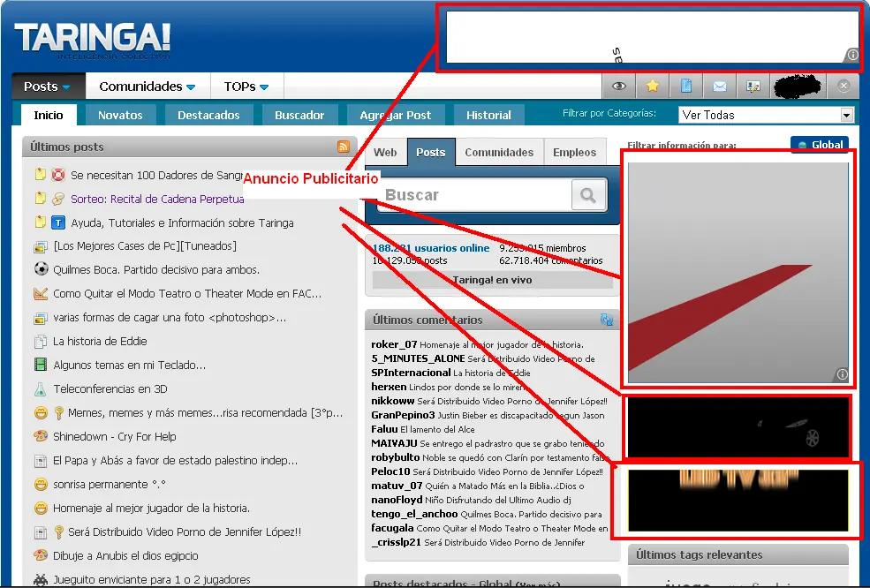Open tengo_el_anchoo comment entry
The height and width of the screenshot is (588, 870).
point(487,514)
